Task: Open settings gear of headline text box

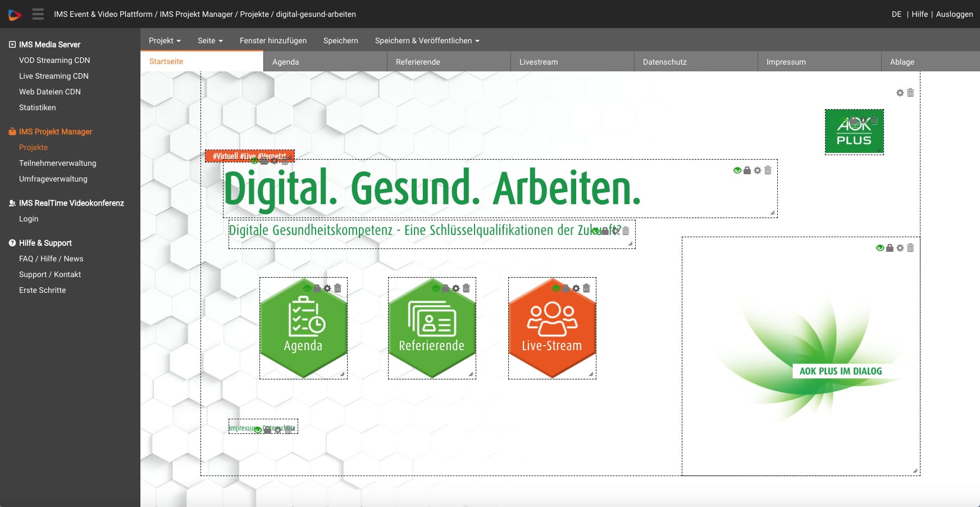Action: (758, 170)
